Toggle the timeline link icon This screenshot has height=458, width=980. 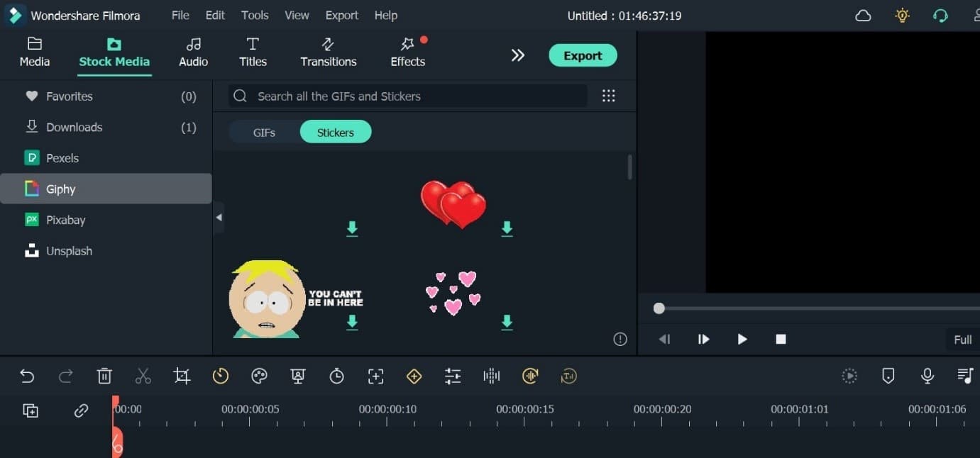point(81,410)
